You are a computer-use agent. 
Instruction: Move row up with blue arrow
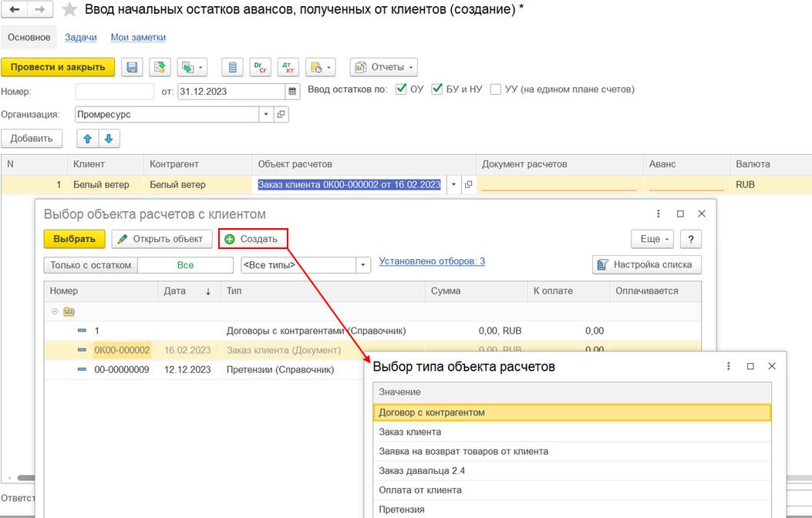coord(87,139)
